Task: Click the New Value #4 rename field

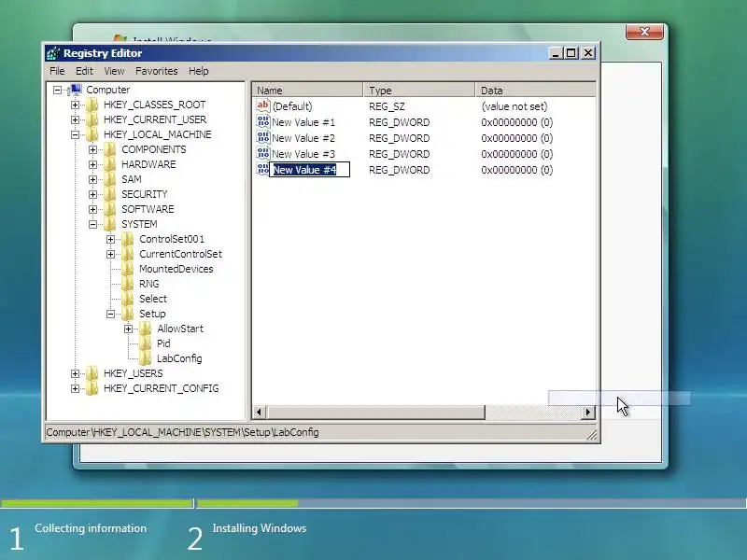Action: 310,170
